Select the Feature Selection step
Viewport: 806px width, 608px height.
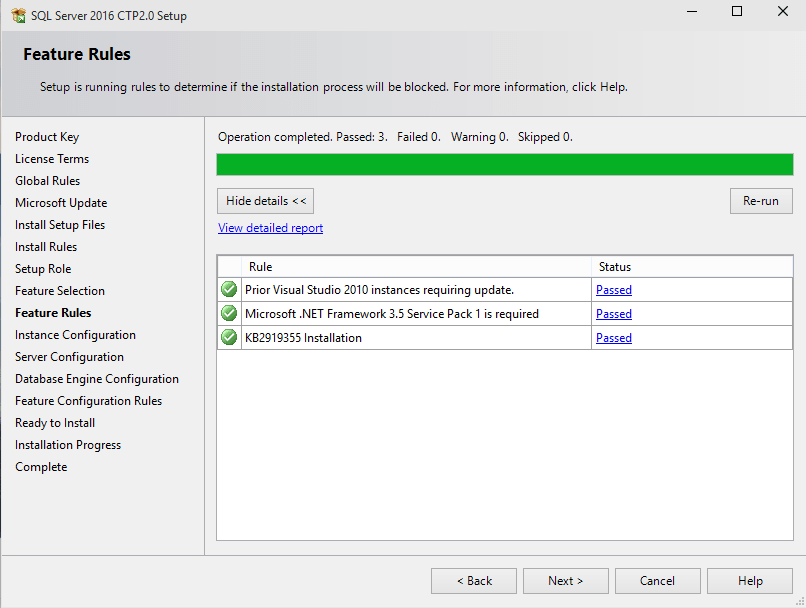[x=60, y=291]
